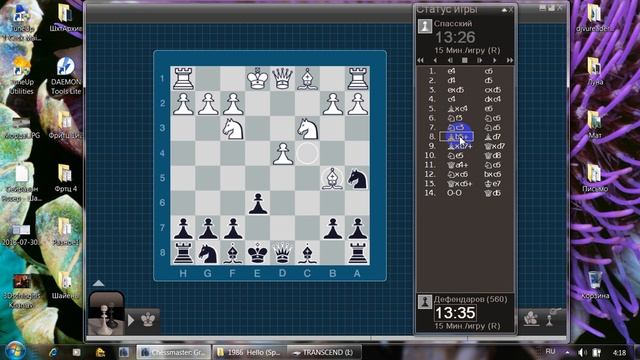This screenshot has height=360, width=640.
Task: Click Spassky's white pawn avatar icon
Action: 424,26
